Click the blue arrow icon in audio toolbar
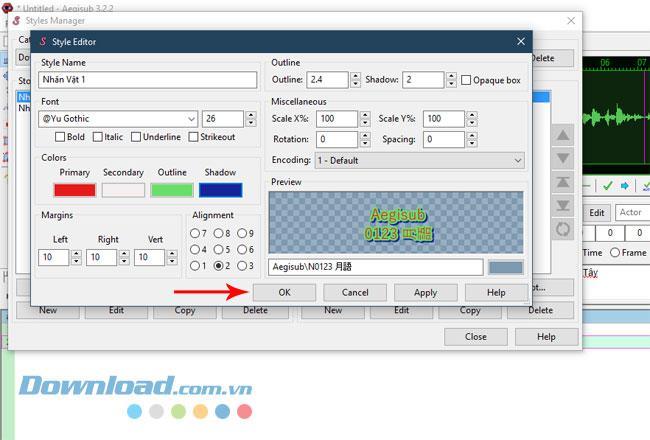Screen dimensions: 650x440 tap(625, 186)
